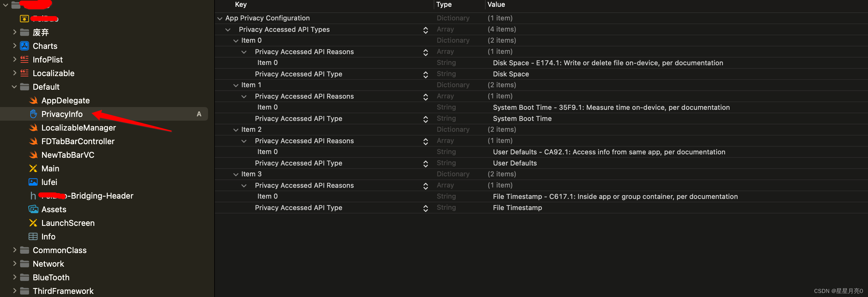Collapse Item 2 dictionary
868x297 pixels.
(x=236, y=130)
